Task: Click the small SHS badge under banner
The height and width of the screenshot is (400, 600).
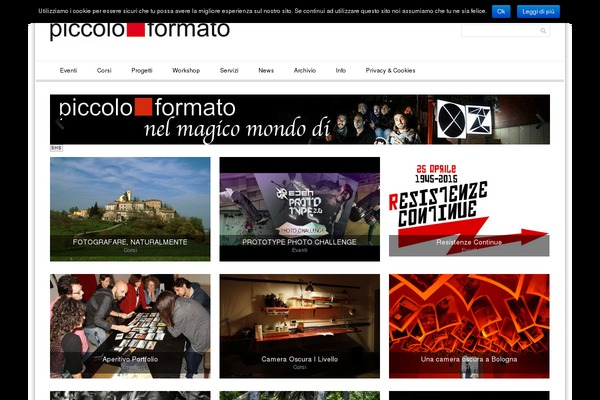Action: (x=56, y=148)
